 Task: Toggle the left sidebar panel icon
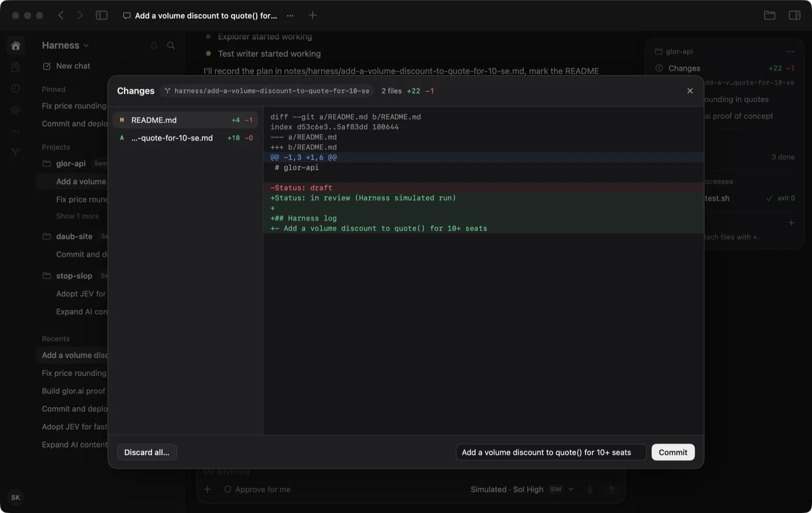(101, 15)
